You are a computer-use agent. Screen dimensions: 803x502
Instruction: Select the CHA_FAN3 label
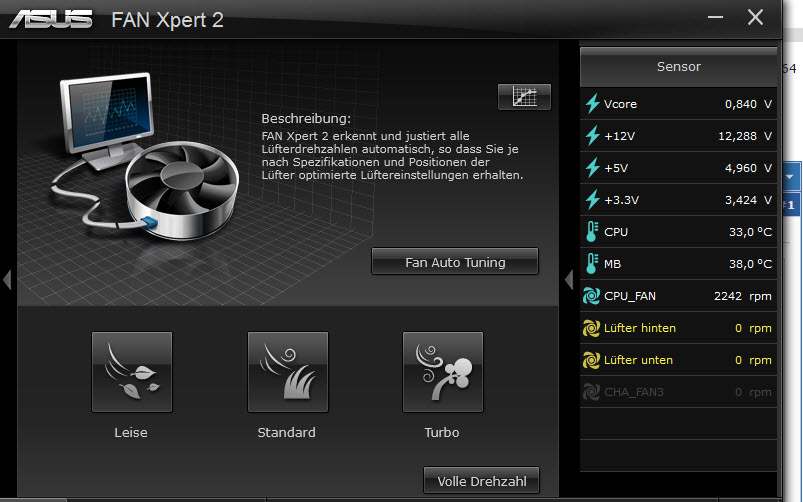point(633,392)
